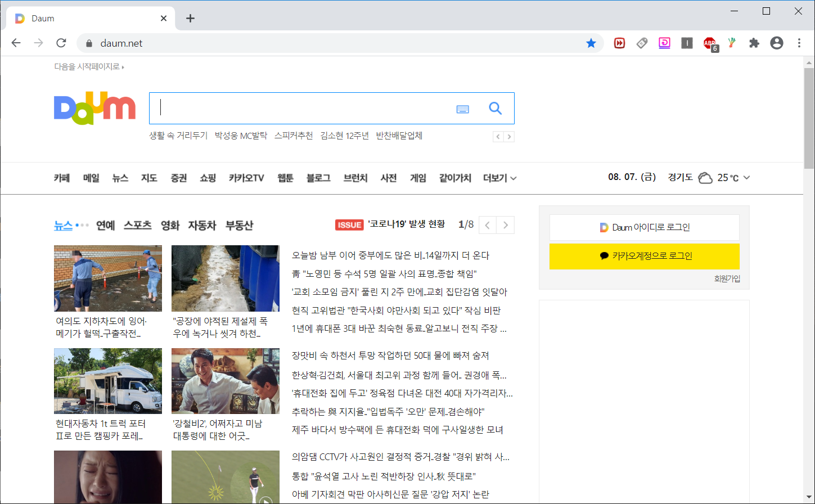The image size is (815, 504).
Task: Click the browser forward arrow
Action: (39, 43)
